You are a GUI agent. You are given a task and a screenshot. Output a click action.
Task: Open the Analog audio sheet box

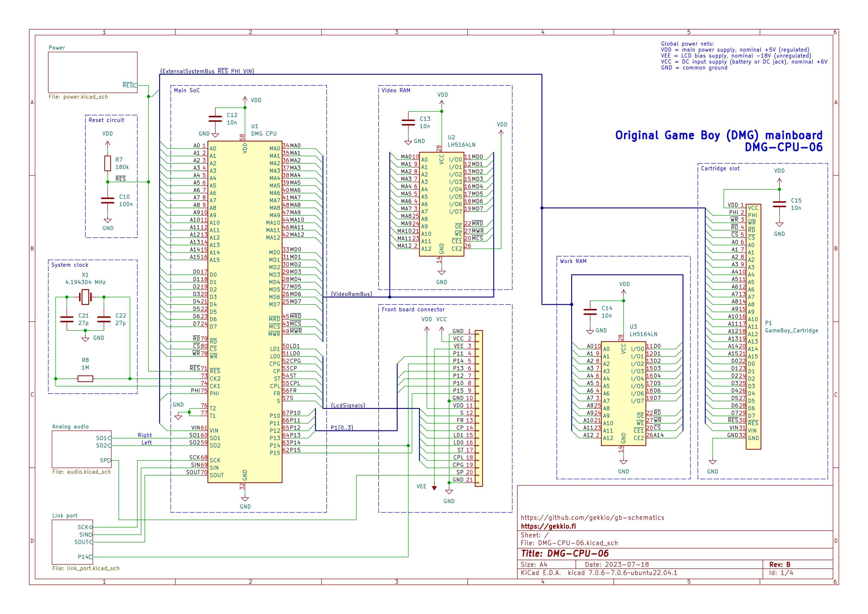[82, 449]
